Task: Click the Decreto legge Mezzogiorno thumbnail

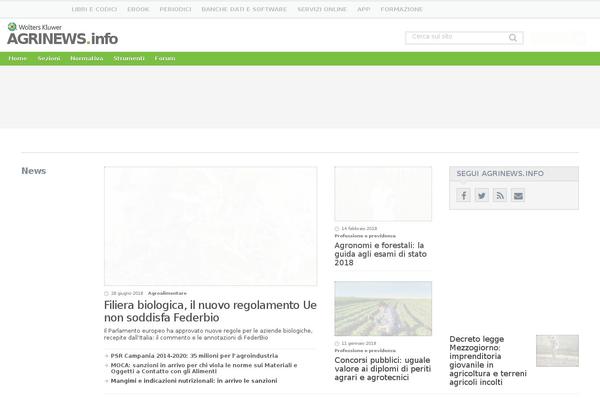Action: 557,351
